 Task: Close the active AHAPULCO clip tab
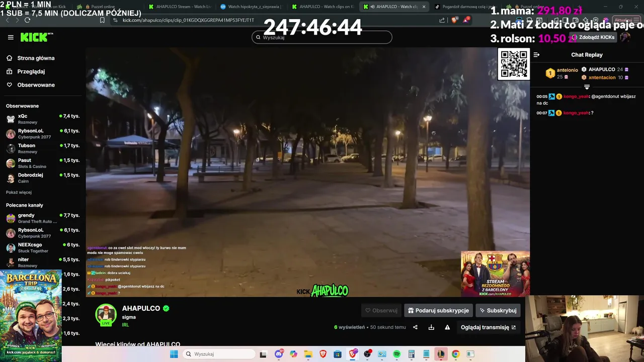(x=424, y=7)
